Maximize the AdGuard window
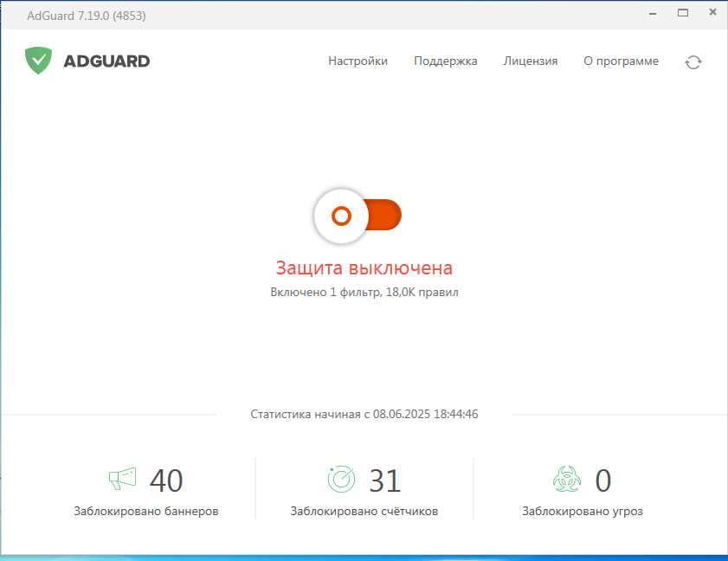This screenshot has height=561, width=728. [683, 13]
